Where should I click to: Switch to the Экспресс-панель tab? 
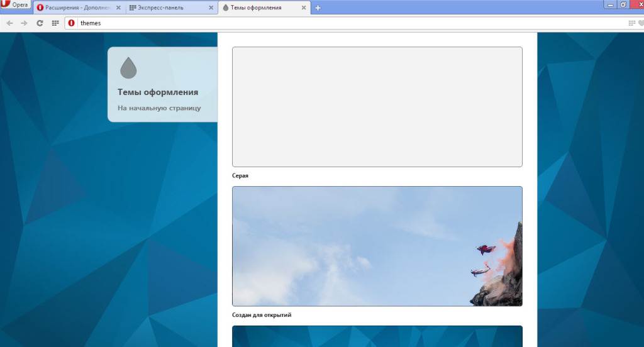point(164,8)
